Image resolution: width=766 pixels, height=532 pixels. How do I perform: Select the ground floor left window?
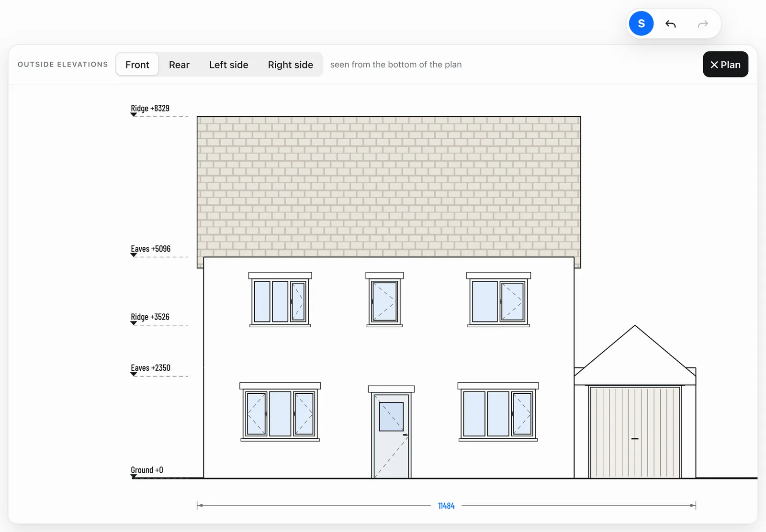click(280, 412)
